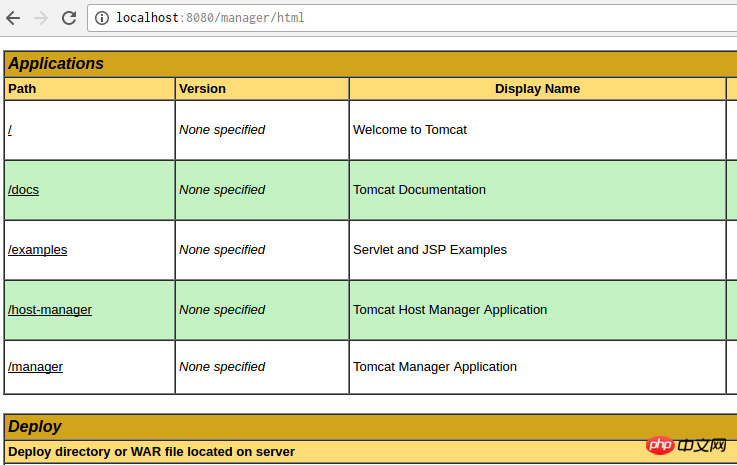The height and width of the screenshot is (465, 737).
Task: Select the "Version" column header
Action: (203, 89)
